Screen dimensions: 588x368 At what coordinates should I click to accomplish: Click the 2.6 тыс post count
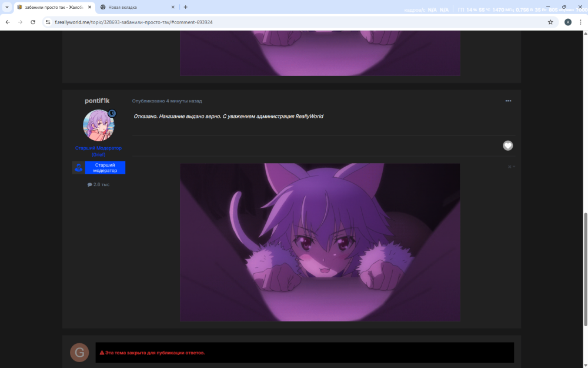click(x=99, y=184)
